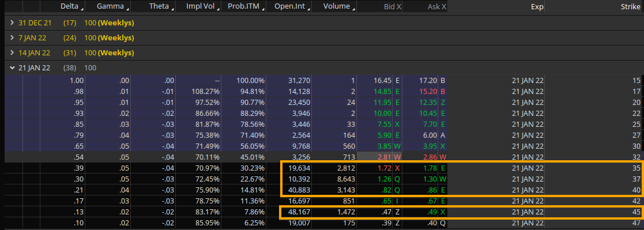Sort by the Ask X column header
Viewport: 644px width, 230px height.
point(438,6)
